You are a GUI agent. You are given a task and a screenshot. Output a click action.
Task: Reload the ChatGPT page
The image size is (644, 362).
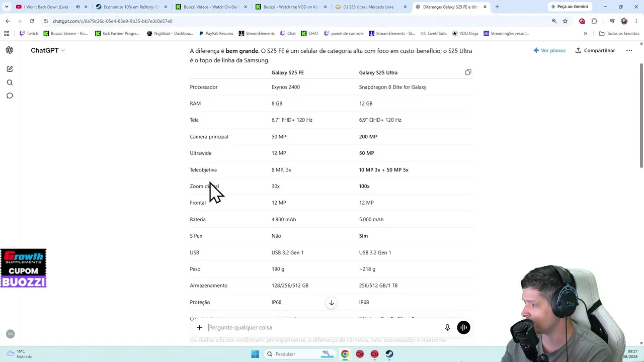(x=32, y=21)
